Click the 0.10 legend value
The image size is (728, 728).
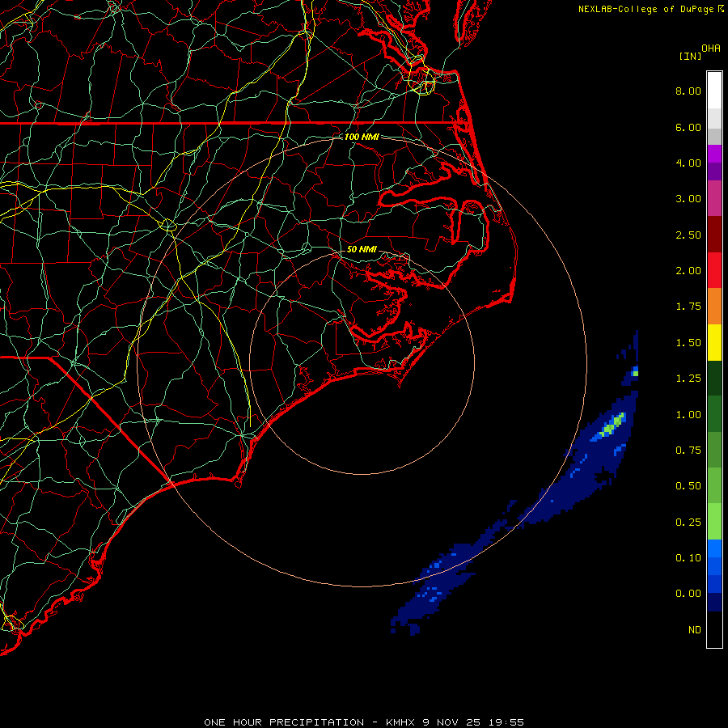pos(688,558)
